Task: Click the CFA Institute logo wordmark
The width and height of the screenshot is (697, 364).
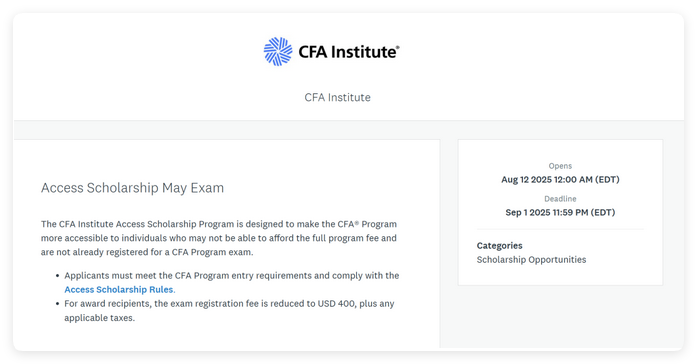Action: tap(349, 52)
